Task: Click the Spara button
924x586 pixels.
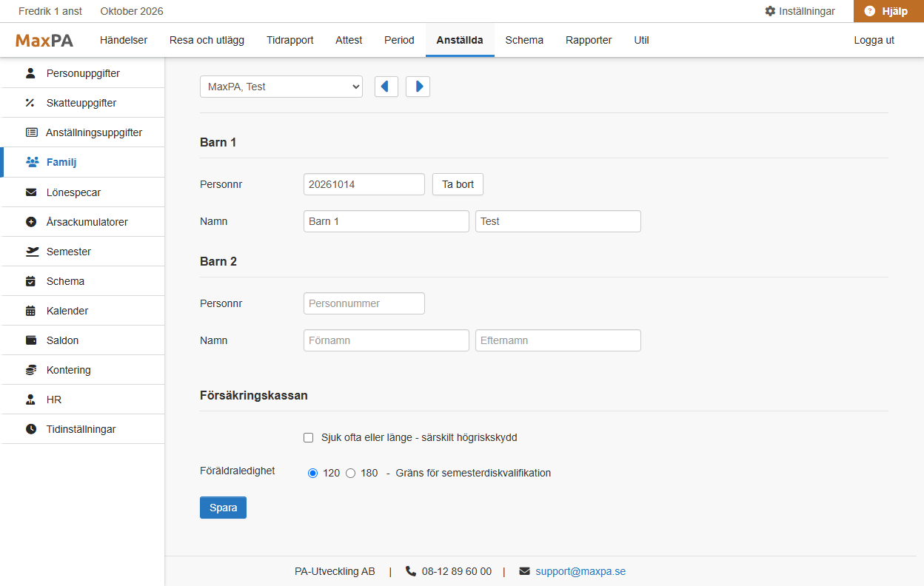Action: pos(223,508)
